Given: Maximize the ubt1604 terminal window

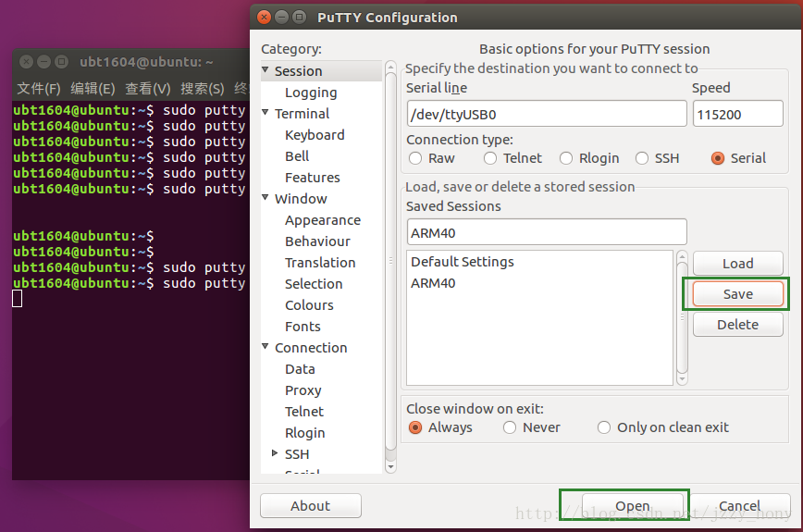Looking at the screenshot, I should click(61, 62).
